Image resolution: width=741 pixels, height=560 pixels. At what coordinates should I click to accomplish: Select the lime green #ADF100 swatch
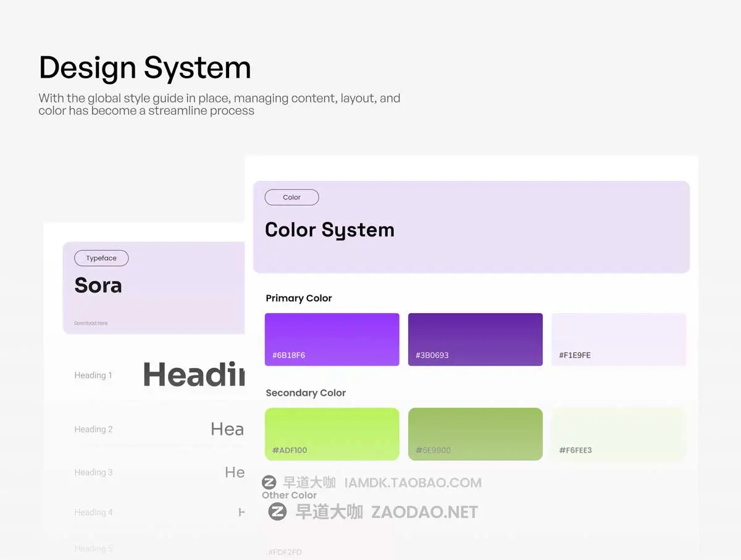coord(332,433)
